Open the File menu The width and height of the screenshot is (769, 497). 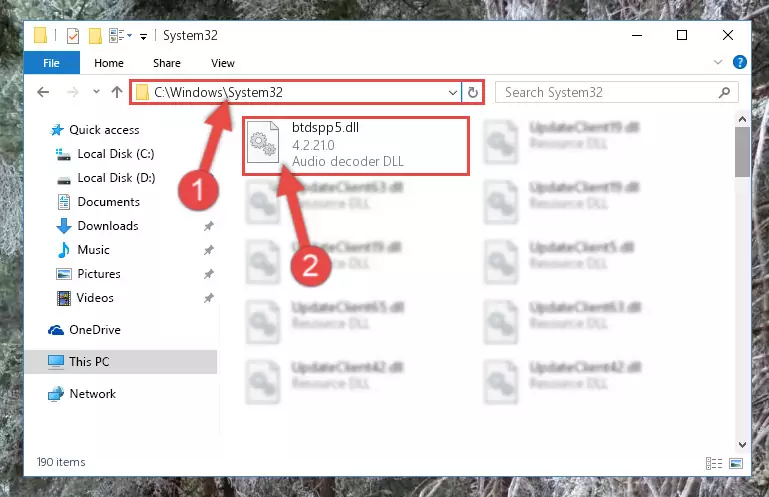coord(51,63)
